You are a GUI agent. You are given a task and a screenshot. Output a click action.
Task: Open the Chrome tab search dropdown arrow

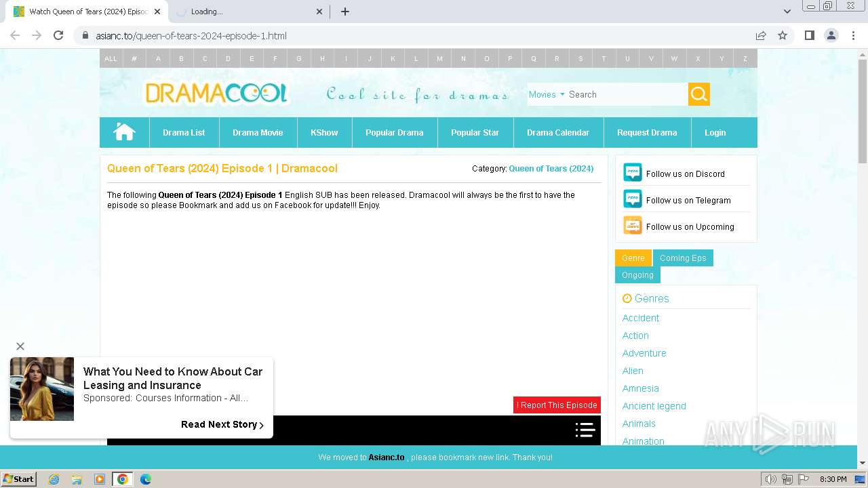tap(787, 12)
